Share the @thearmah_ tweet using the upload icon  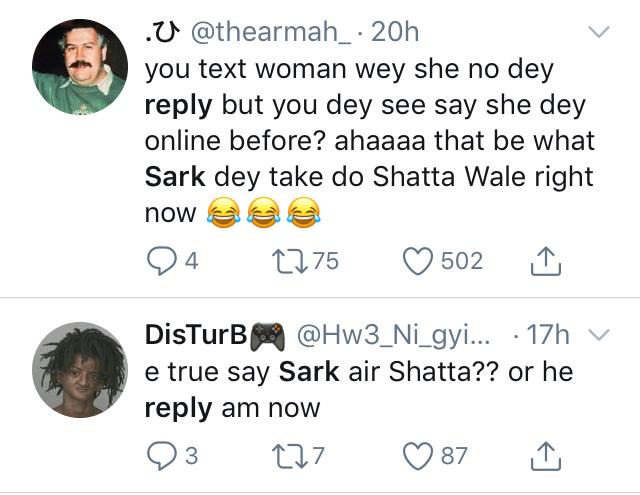tap(546, 261)
